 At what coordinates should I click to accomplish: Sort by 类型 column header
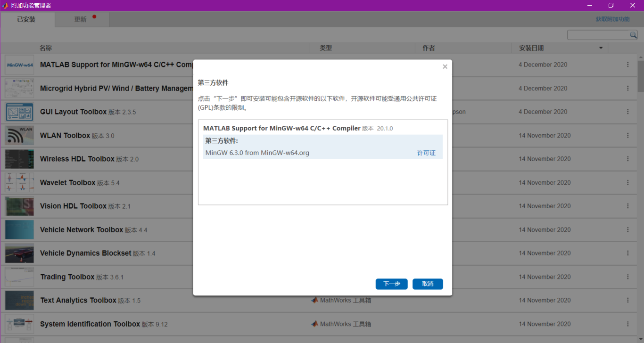pyautogui.click(x=326, y=48)
